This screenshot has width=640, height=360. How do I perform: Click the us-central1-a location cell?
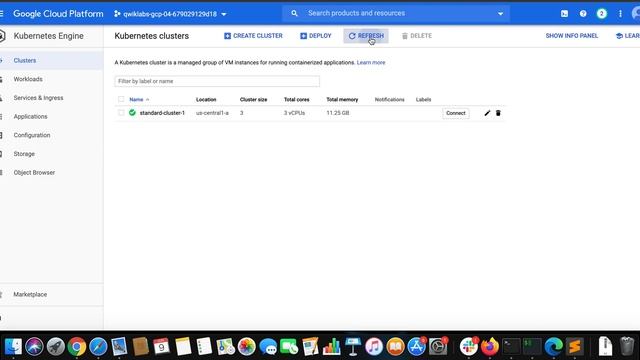212,113
